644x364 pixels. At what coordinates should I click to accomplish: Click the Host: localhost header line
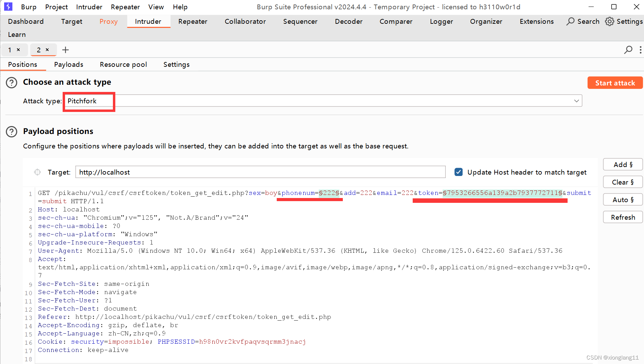point(68,209)
